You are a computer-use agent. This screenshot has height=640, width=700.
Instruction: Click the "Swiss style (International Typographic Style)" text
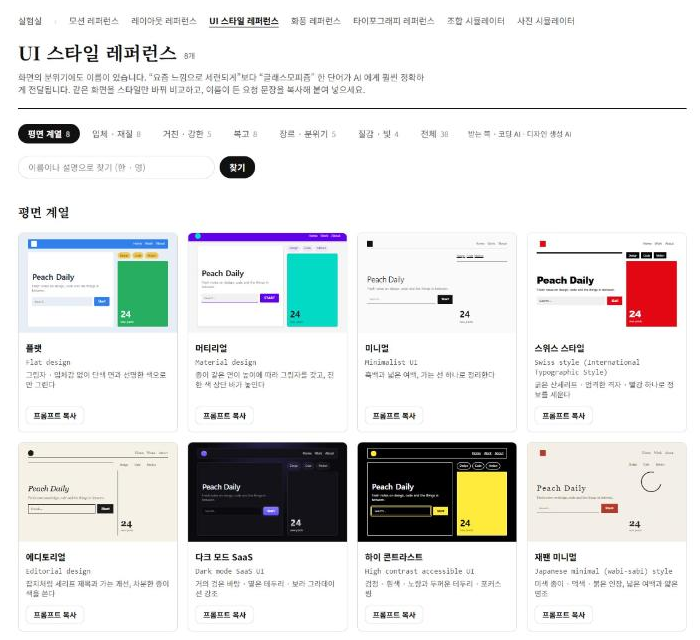pyautogui.click(x=587, y=367)
